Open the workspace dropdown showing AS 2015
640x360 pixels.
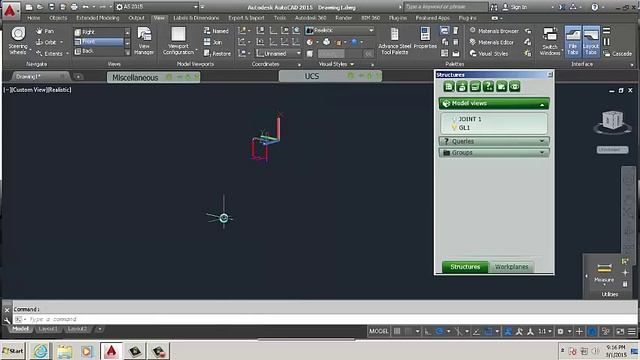[157, 7]
